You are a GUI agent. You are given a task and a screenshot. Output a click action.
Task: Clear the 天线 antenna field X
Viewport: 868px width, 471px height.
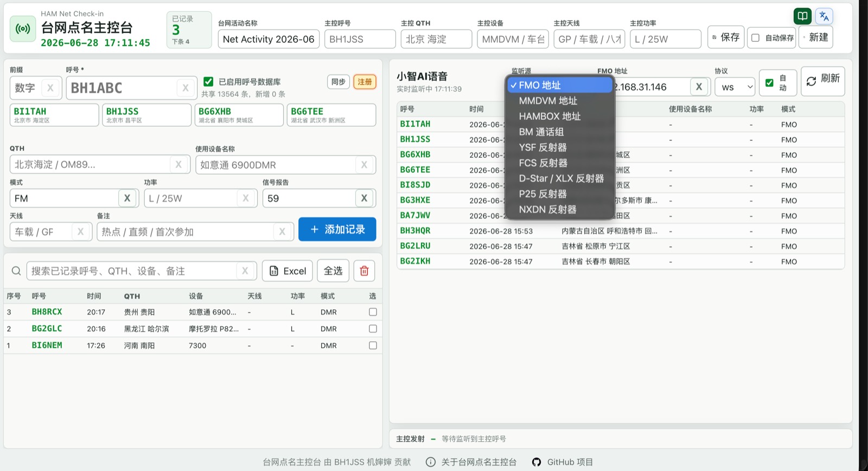point(80,231)
